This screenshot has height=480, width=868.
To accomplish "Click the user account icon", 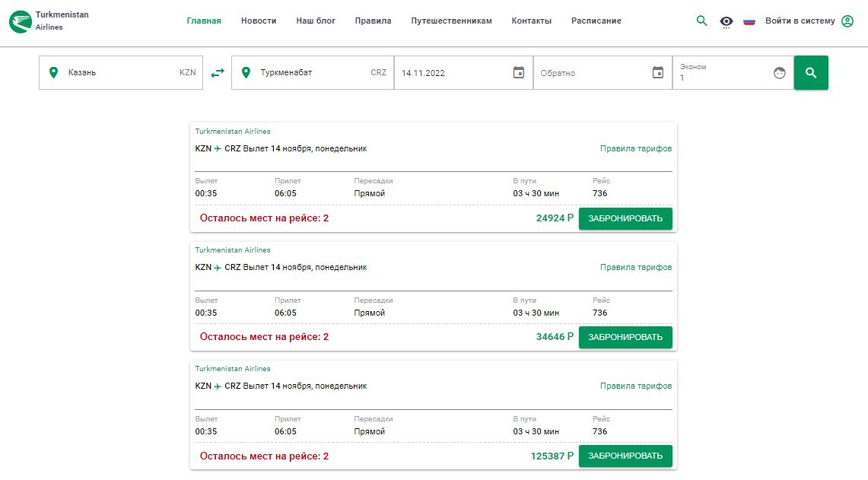I will coord(847,21).
